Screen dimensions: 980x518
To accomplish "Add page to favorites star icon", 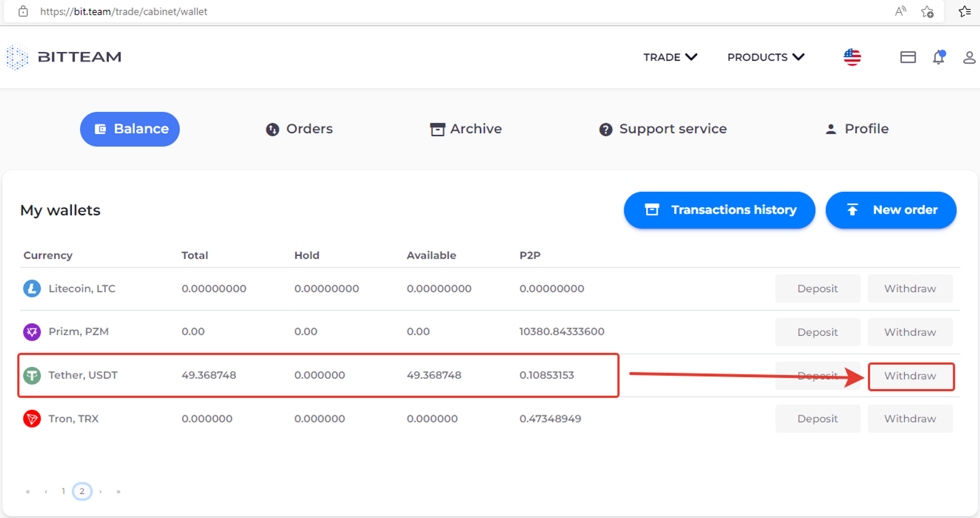I will 927,11.
